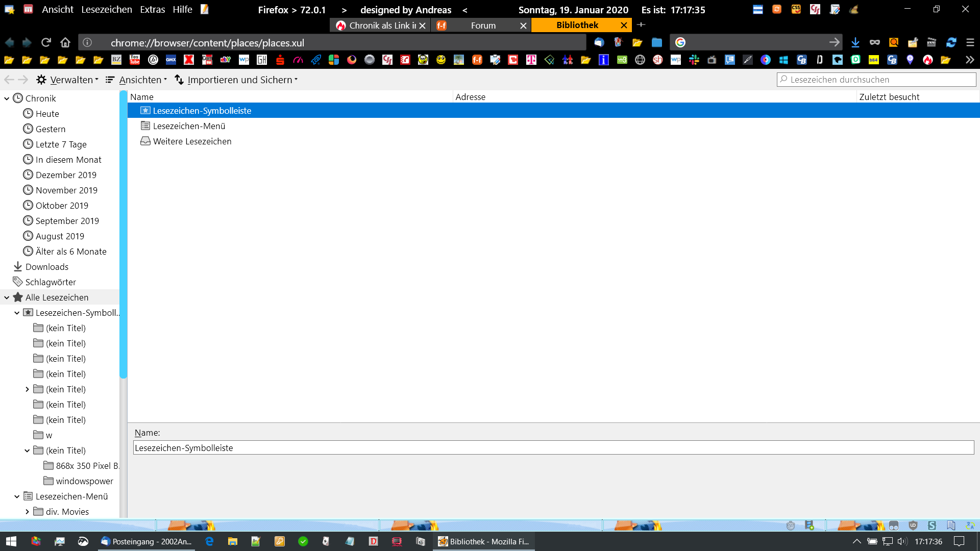Image resolution: width=980 pixels, height=551 pixels.
Task: Open Microsoft Edge from the taskbar
Action: point(209,541)
